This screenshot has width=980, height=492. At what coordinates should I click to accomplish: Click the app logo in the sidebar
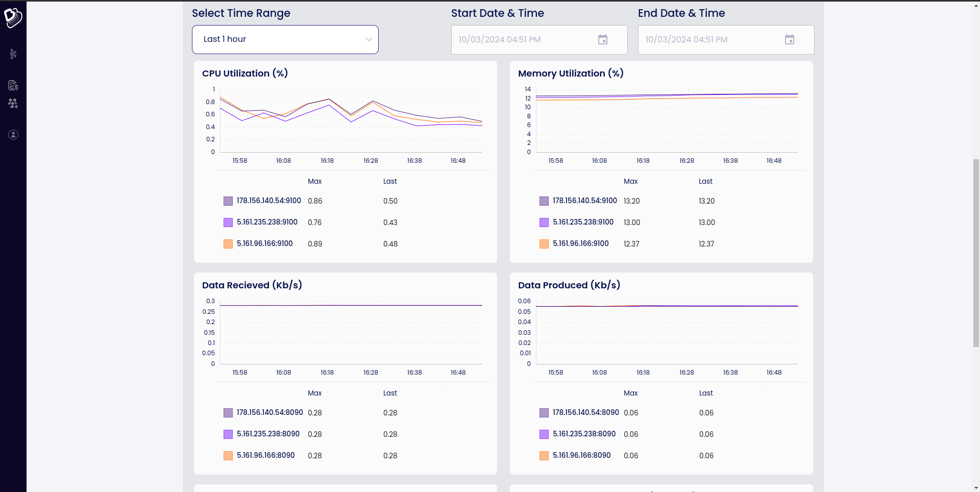tap(13, 18)
